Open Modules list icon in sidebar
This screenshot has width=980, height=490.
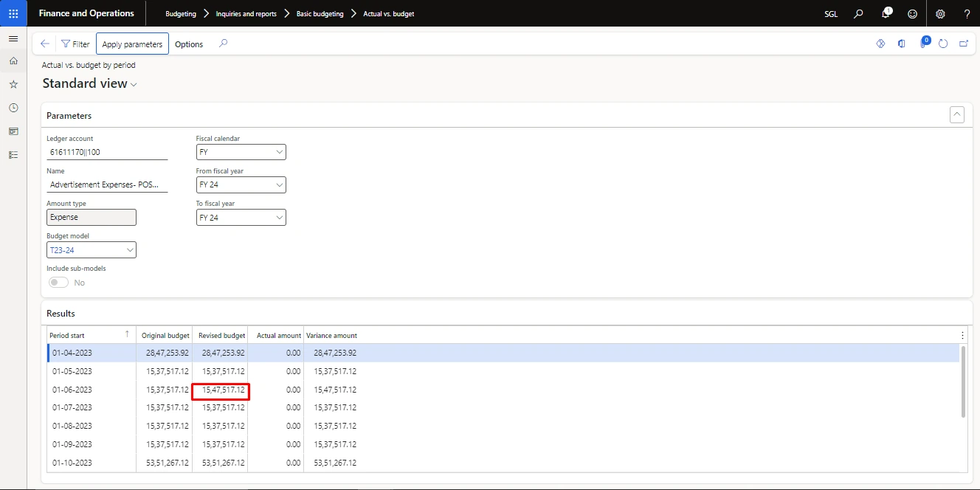(13, 155)
